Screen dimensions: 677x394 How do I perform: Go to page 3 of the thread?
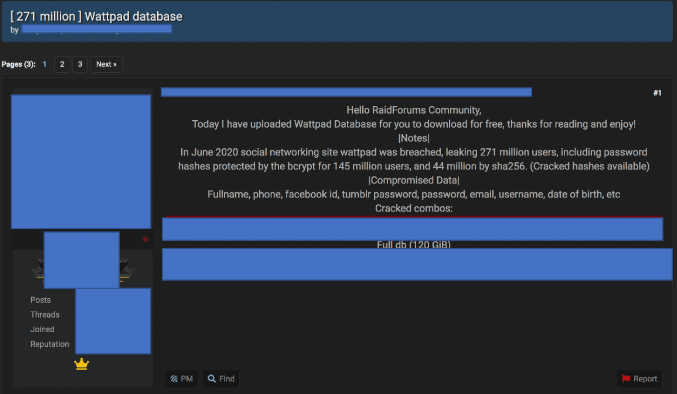pos(80,64)
